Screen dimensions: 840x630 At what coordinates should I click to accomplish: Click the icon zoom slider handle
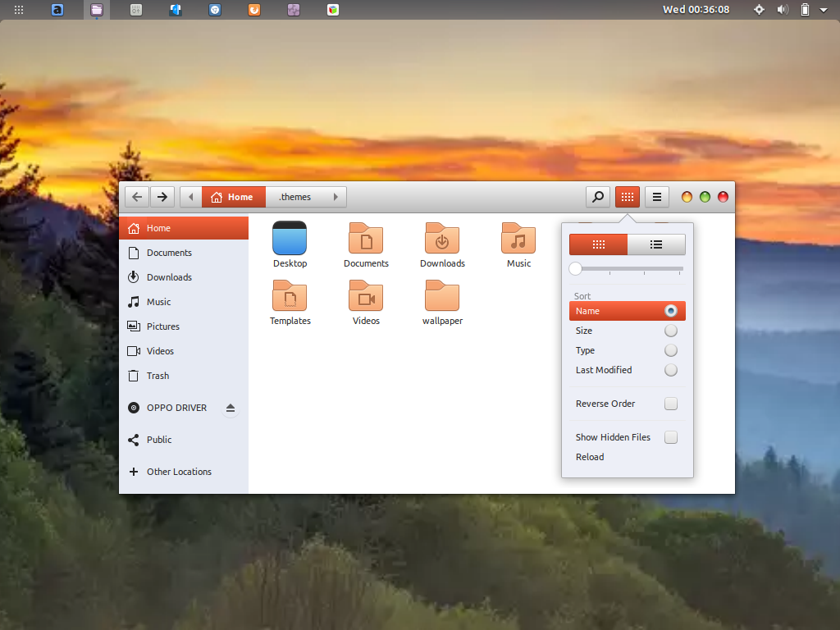click(575, 269)
